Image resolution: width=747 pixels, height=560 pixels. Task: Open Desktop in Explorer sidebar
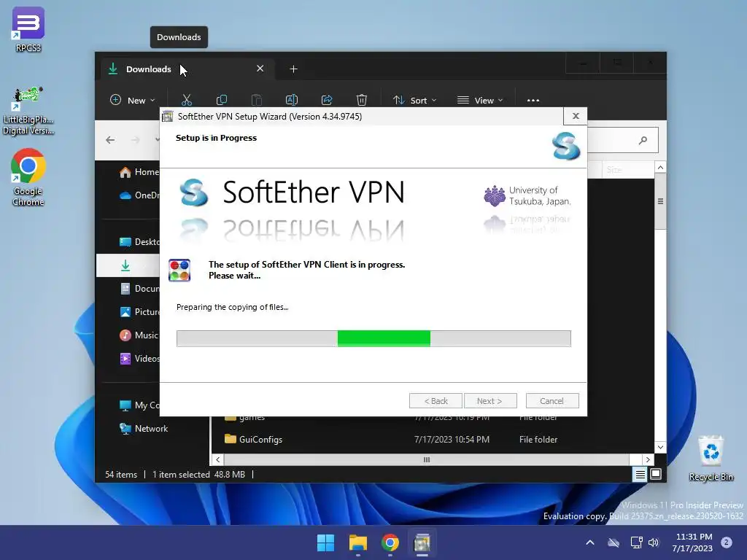pos(139,242)
